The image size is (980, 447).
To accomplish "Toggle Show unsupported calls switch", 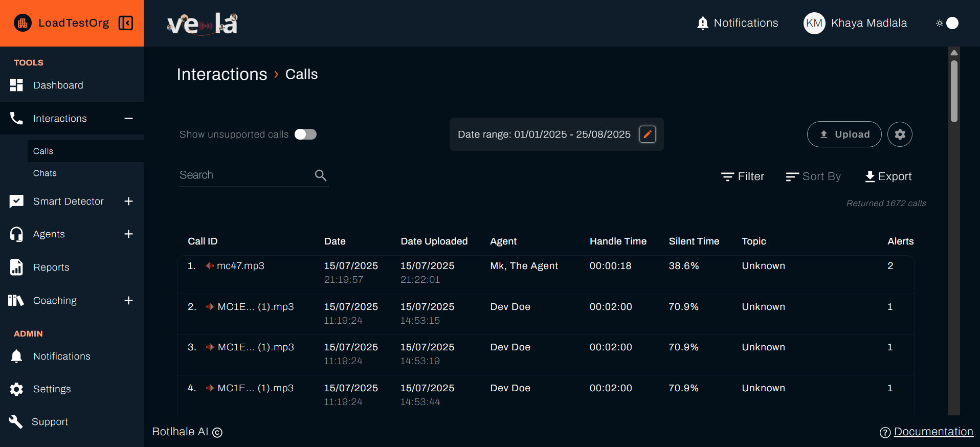I will (x=305, y=135).
